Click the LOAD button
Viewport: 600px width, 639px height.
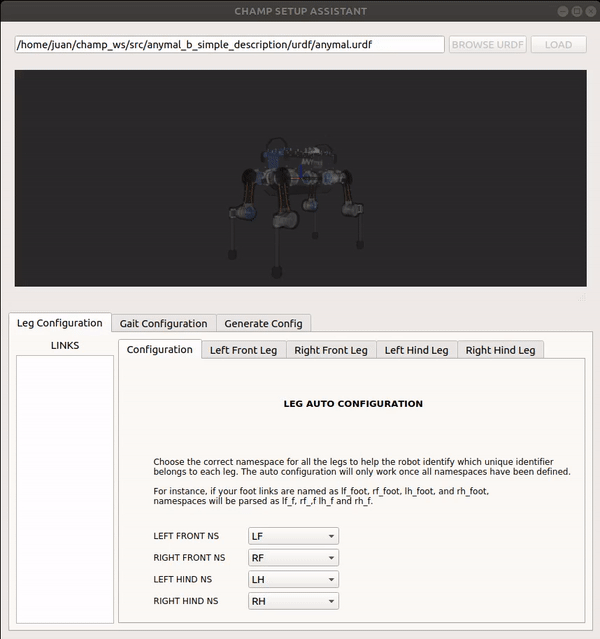(x=558, y=44)
